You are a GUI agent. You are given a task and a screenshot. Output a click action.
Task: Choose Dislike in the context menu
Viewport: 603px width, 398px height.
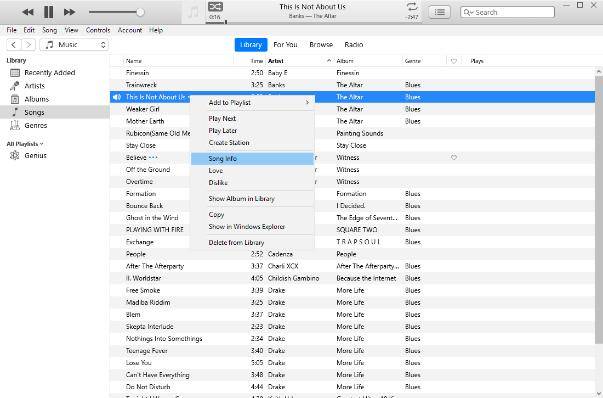[x=252, y=183]
